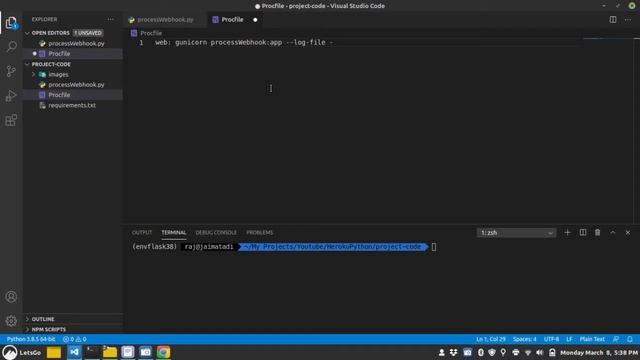Expand the Outline section
This screenshot has height=360, width=640.
(42, 319)
